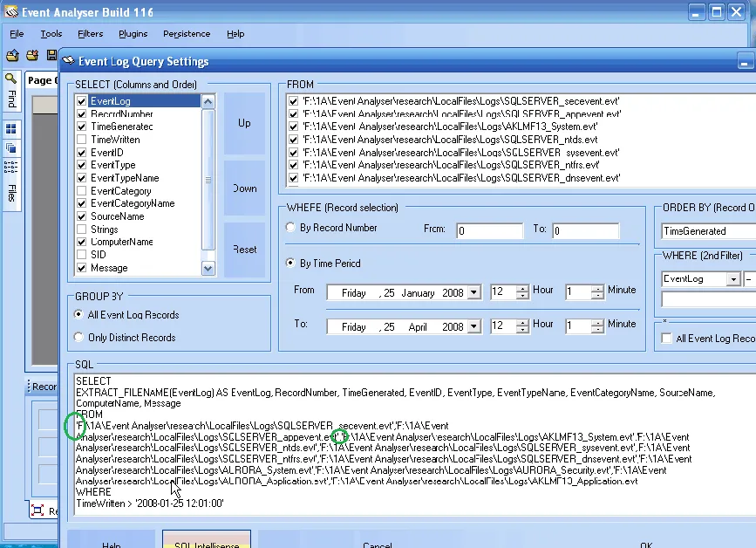
Task: Click the open folder toolbar icon
Action: 13,56
